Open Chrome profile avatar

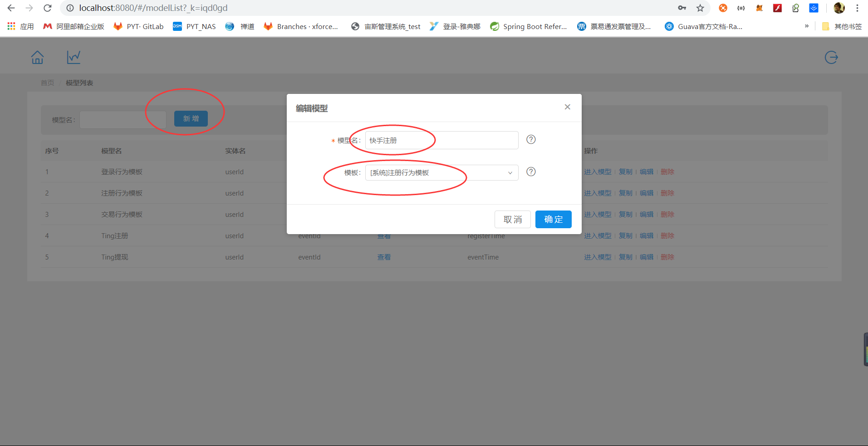[x=839, y=8]
